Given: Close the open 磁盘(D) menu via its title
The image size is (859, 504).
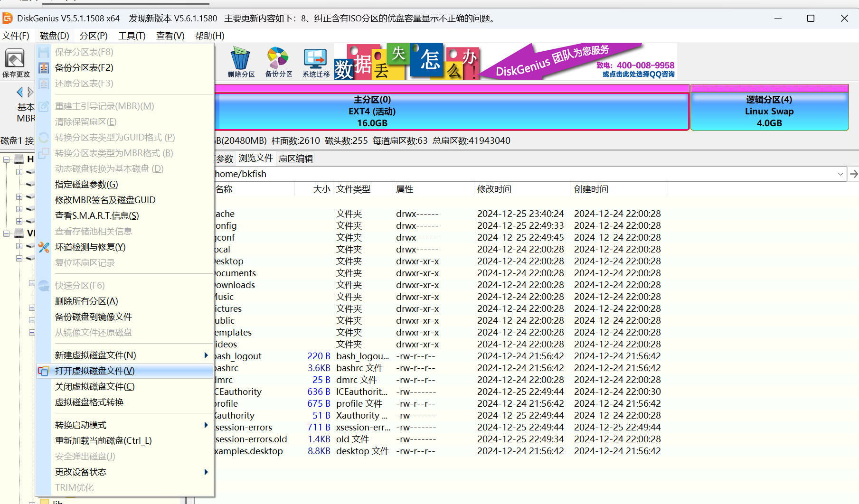Looking at the screenshot, I should [x=55, y=36].
